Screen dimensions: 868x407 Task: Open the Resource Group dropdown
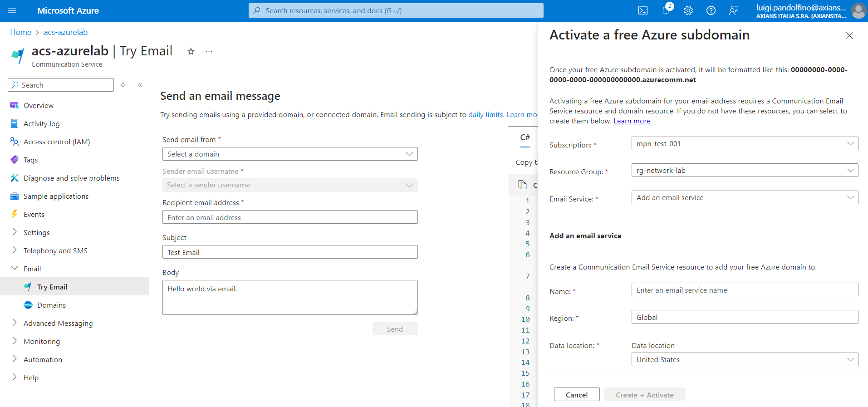pos(744,171)
